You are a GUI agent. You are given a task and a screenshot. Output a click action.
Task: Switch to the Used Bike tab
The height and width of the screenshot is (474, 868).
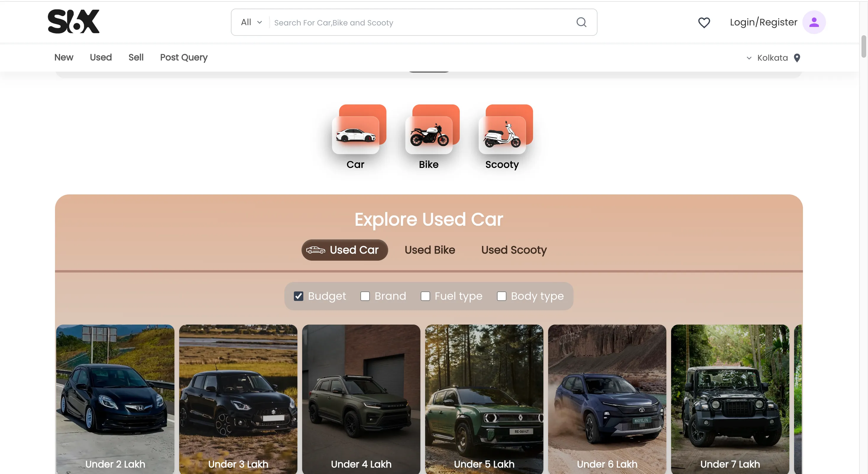pyautogui.click(x=430, y=250)
